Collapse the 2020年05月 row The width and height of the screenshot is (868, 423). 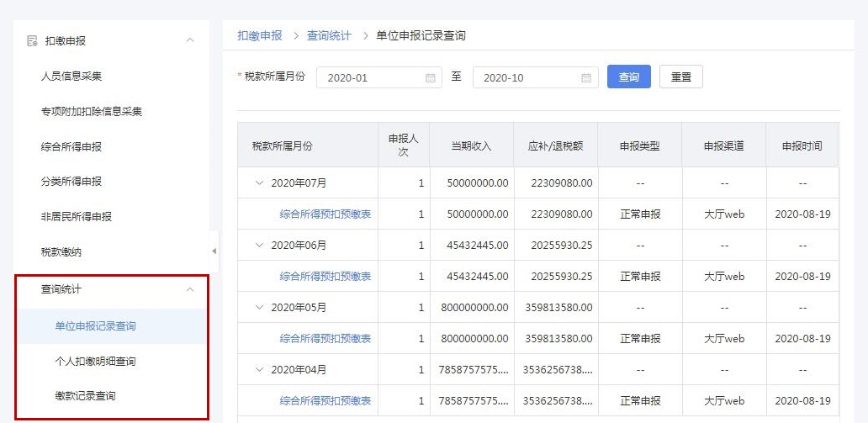click(259, 307)
